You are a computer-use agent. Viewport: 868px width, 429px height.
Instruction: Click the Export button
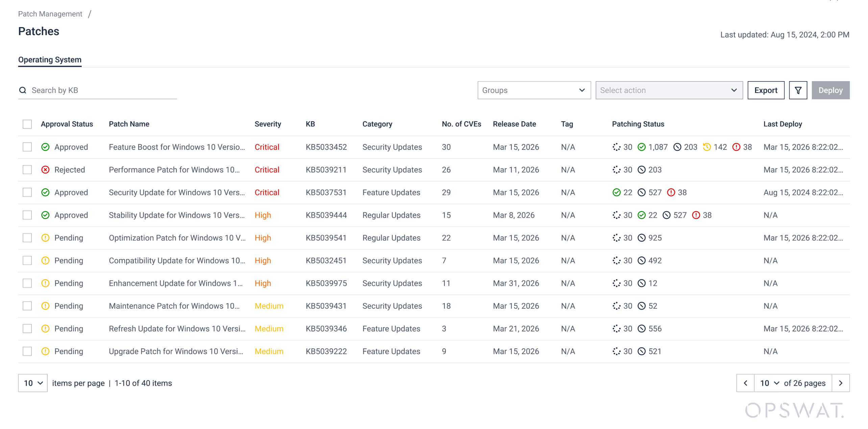click(766, 90)
